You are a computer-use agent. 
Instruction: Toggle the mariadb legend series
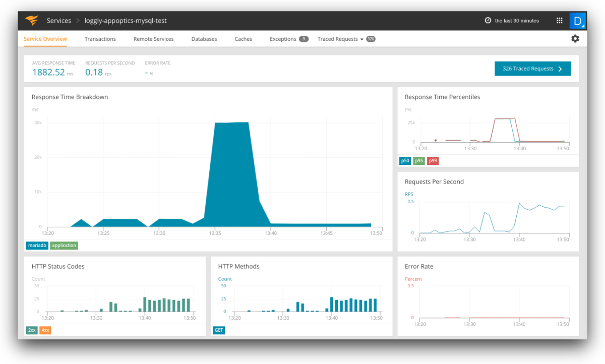(x=36, y=246)
